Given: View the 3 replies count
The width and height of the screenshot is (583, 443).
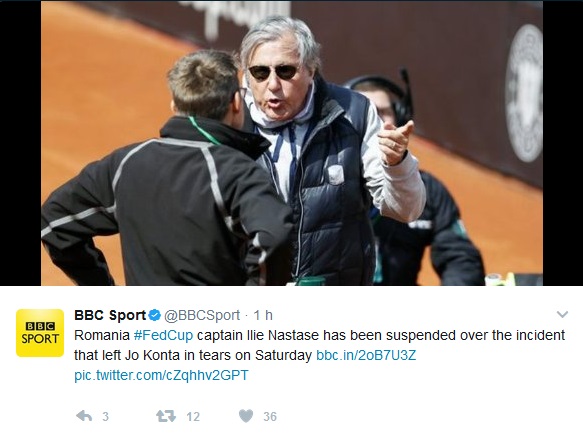Looking at the screenshot, I should click(x=106, y=417).
